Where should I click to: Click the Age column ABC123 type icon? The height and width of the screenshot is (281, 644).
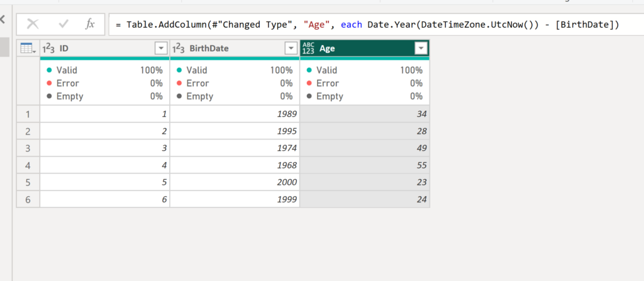pos(308,48)
